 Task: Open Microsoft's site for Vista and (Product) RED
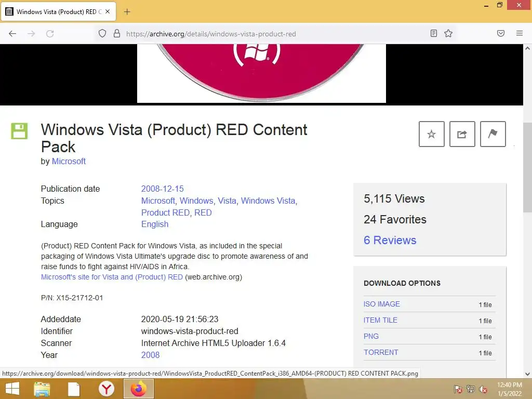coord(112,277)
